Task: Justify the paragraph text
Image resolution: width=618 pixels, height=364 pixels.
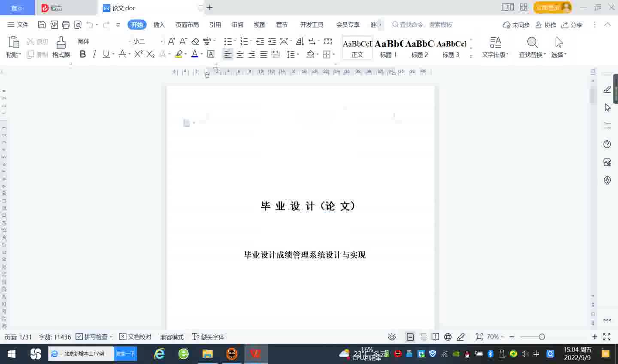Action: click(264, 54)
